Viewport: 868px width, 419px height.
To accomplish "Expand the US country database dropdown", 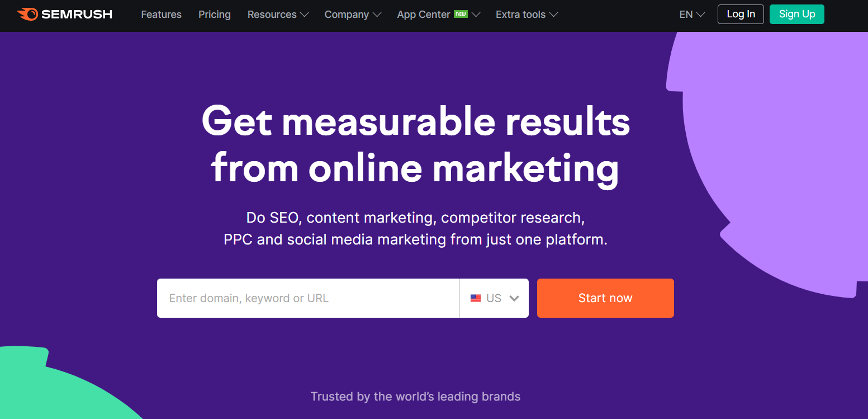I will point(494,298).
